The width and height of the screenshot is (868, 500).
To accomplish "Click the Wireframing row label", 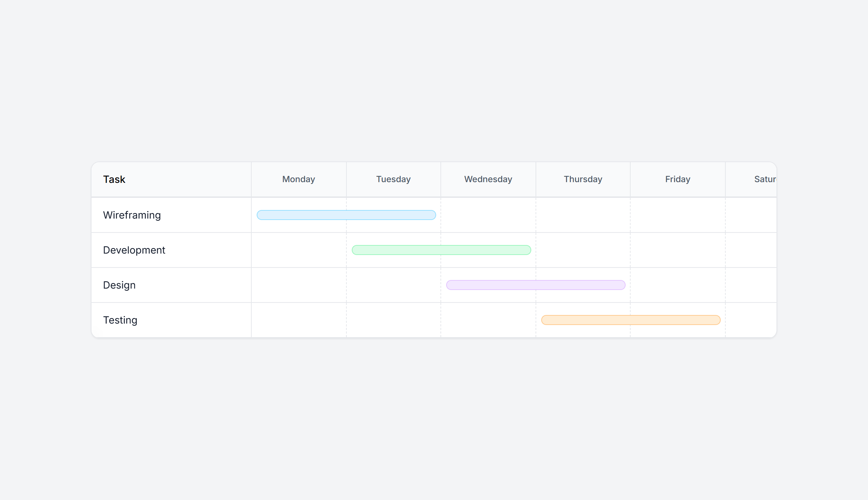I will click(x=132, y=215).
